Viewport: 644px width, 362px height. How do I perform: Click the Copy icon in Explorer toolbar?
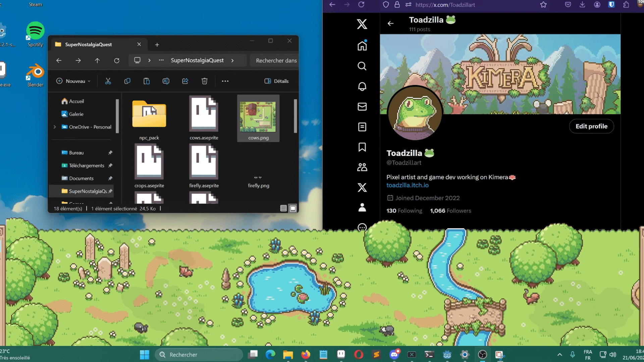point(127,81)
